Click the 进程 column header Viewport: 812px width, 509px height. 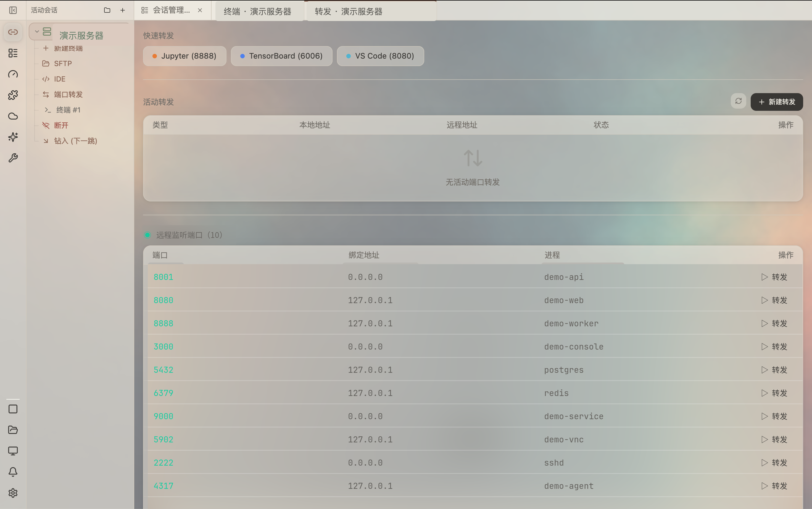pyautogui.click(x=552, y=255)
